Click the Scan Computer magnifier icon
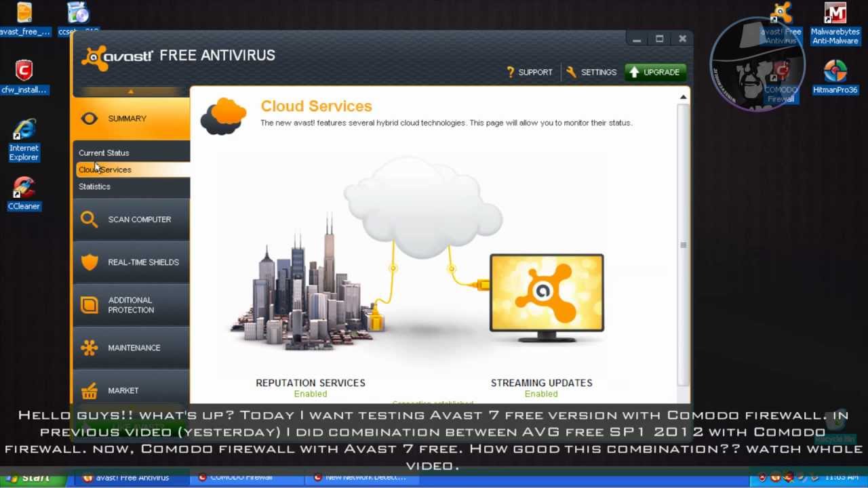Screen dimensions: 868x488 coord(89,220)
